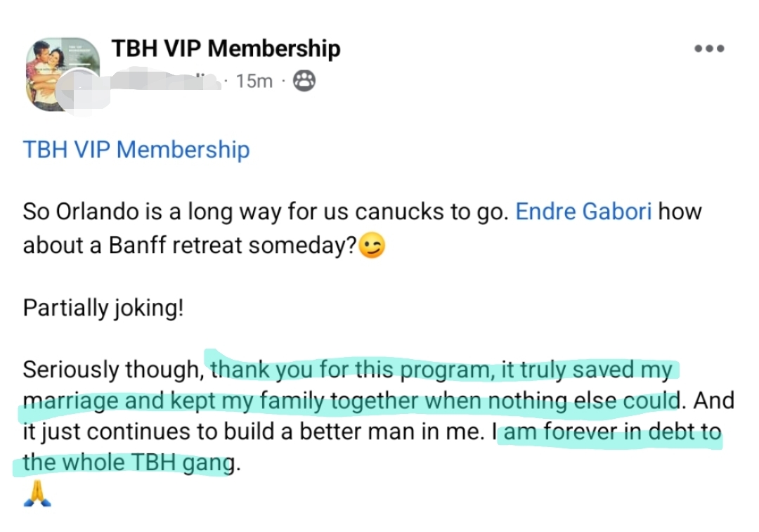Image resolution: width=759 pixels, height=532 pixels.
Task: Click the 15m post timestamp
Action: [254, 82]
